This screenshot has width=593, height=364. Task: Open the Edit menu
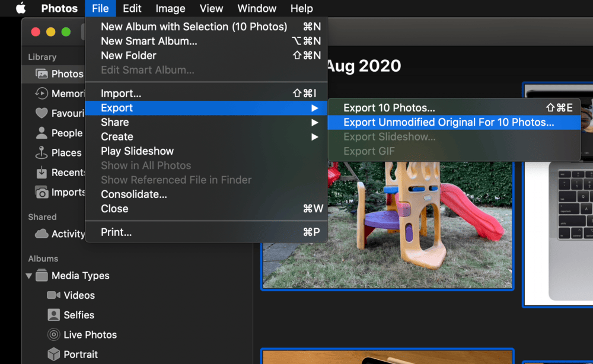coord(132,8)
